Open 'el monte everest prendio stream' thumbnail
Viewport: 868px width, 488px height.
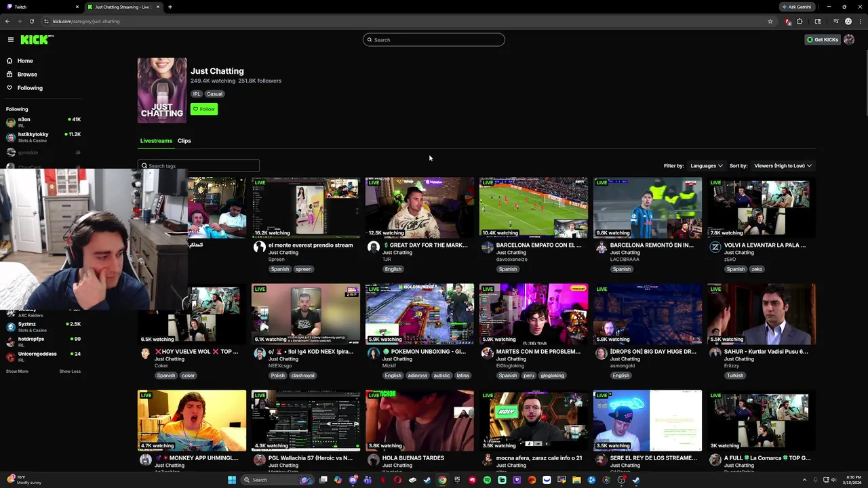[x=306, y=207]
